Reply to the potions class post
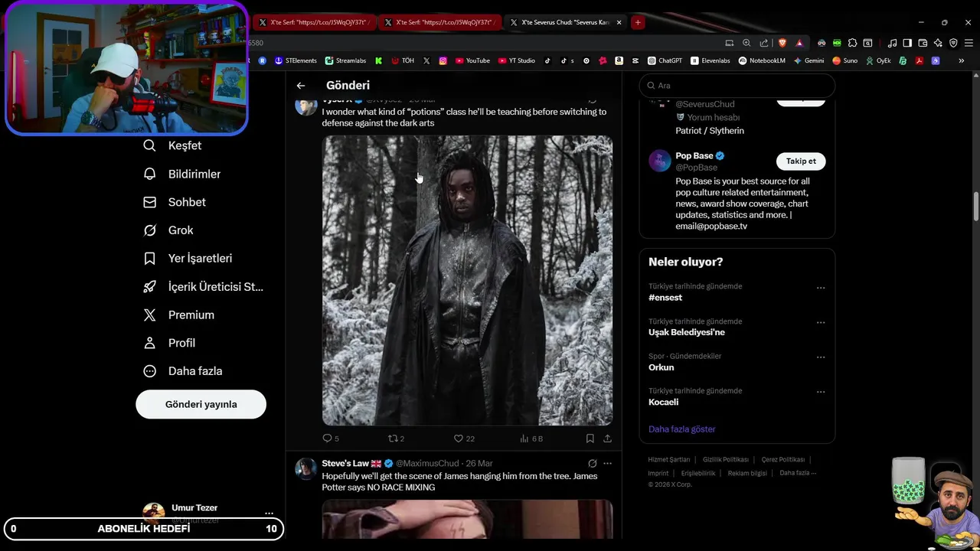Screen dimensions: 980x551 (x=331, y=439)
